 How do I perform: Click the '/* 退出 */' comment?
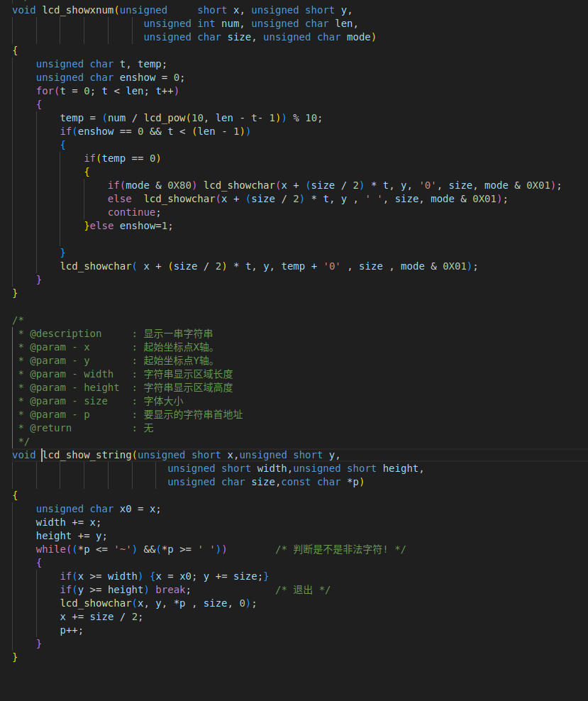pyautogui.click(x=302, y=590)
